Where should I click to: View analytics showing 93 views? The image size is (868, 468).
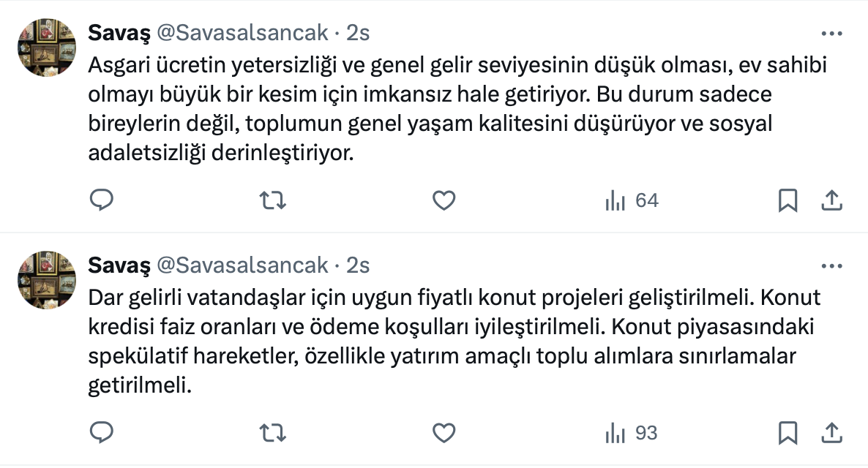tap(632, 433)
